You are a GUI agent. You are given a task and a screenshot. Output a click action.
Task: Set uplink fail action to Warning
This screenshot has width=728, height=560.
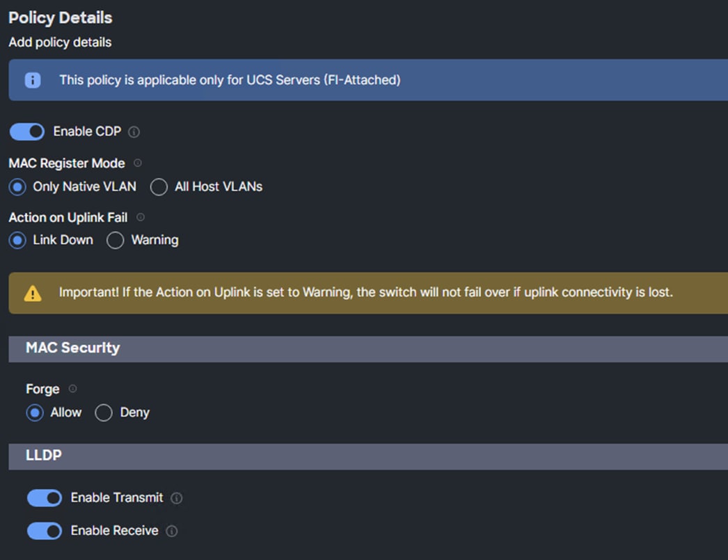coord(116,240)
